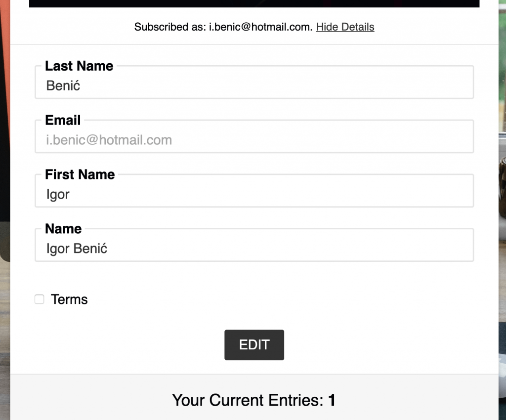Screen dimensions: 506x420
Task: Click the dark banner above the form
Action: [x=254, y=3]
